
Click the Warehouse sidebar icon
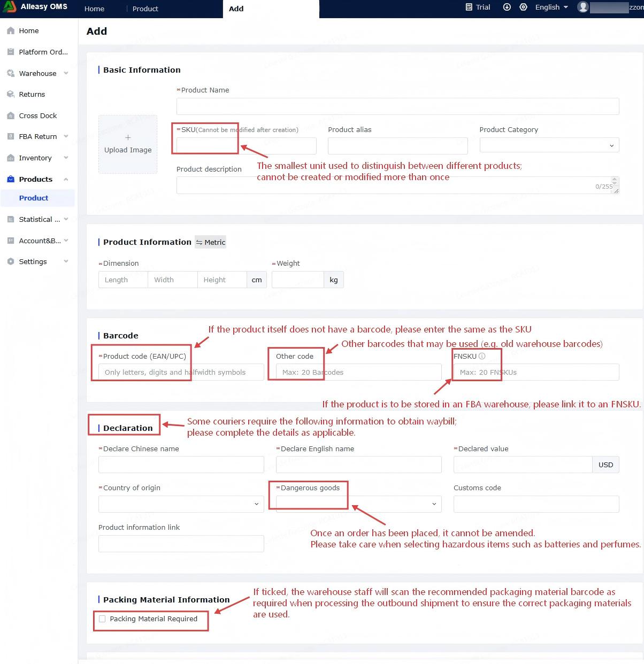coord(11,73)
